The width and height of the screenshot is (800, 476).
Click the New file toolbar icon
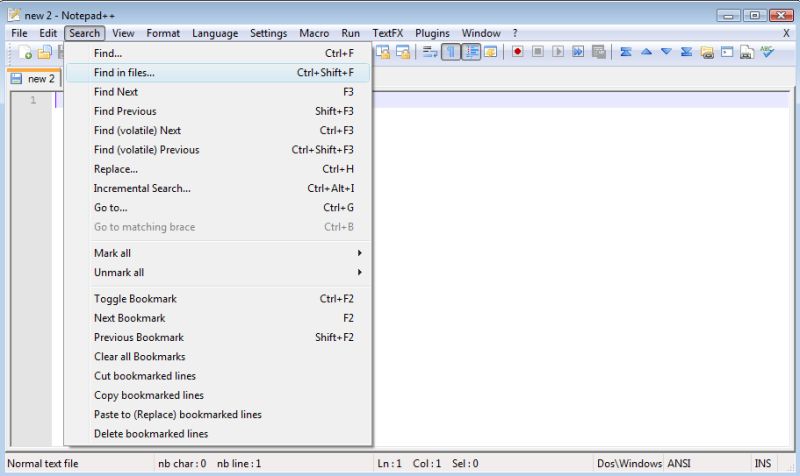coord(25,52)
